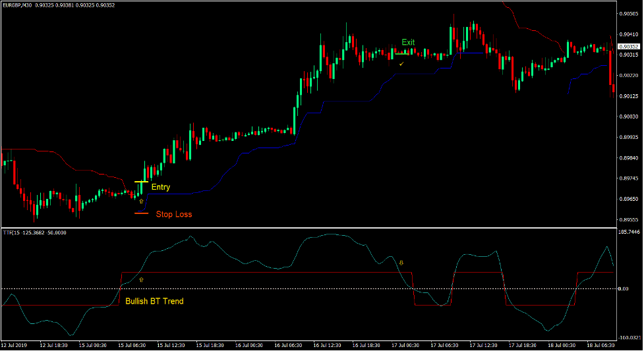Screen dimensions: 644x351
Task: Click the yellow Entry text label
Action: pos(161,187)
